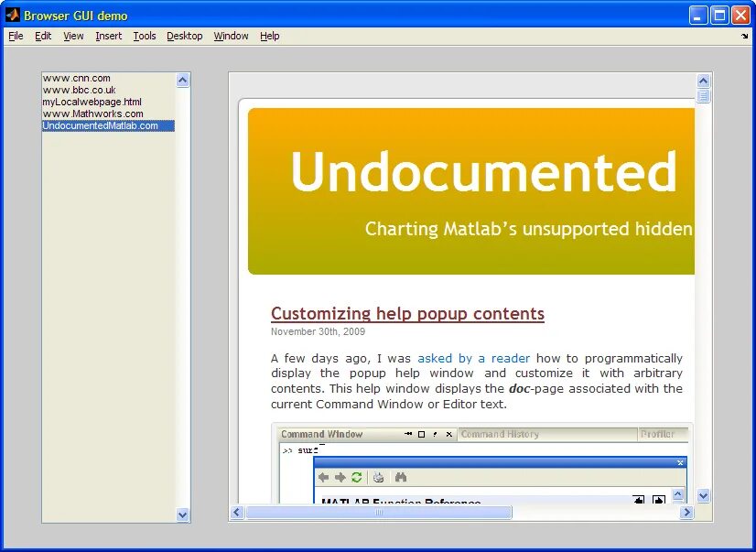The height and width of the screenshot is (552, 756).
Task: Click the browser vertical scrollbar thumb
Action: (x=703, y=96)
